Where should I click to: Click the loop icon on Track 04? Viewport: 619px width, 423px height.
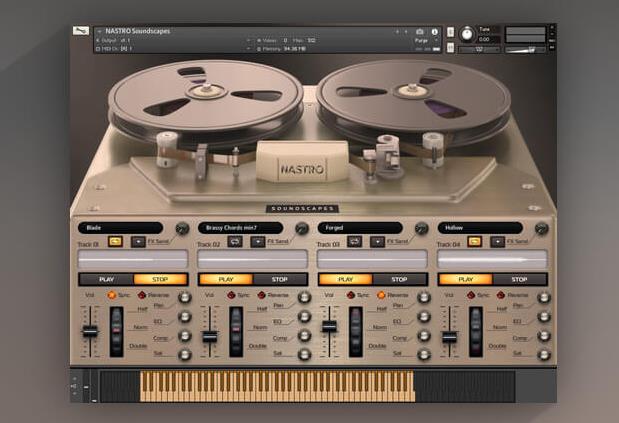click(x=474, y=242)
